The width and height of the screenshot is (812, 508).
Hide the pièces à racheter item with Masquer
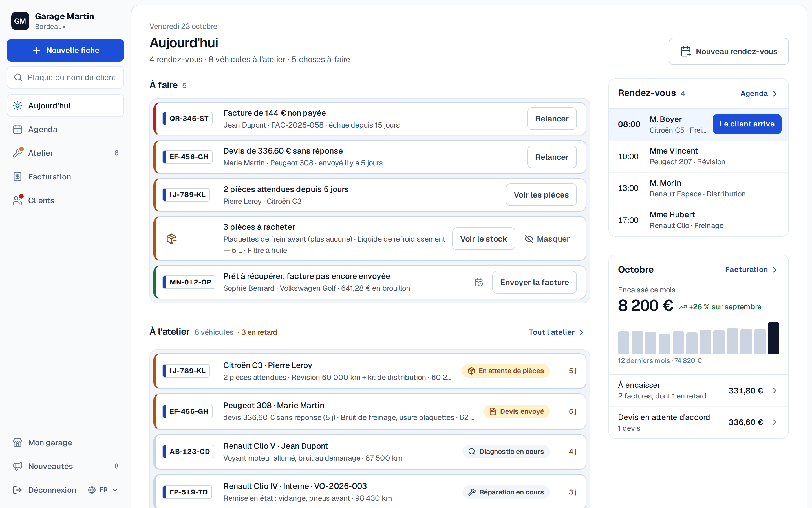click(547, 239)
